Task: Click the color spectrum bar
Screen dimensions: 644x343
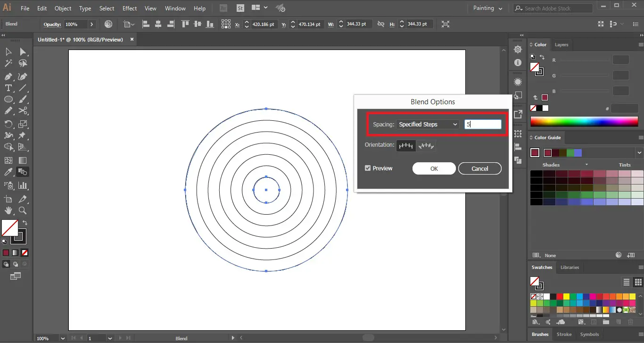Action: (584, 122)
